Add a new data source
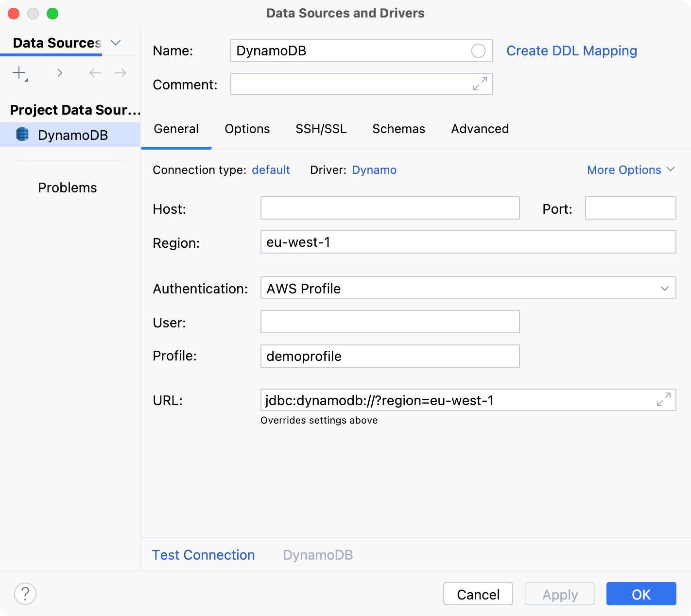 click(18, 72)
